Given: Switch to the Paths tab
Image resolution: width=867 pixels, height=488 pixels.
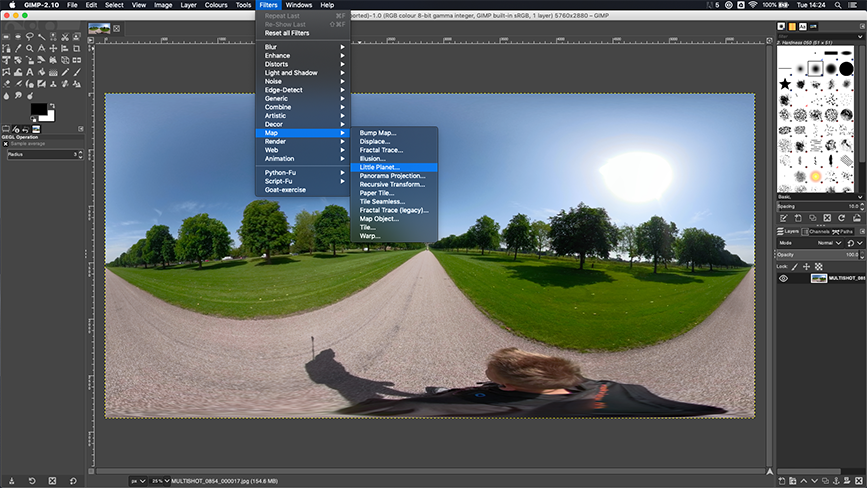Looking at the screenshot, I should pos(843,232).
